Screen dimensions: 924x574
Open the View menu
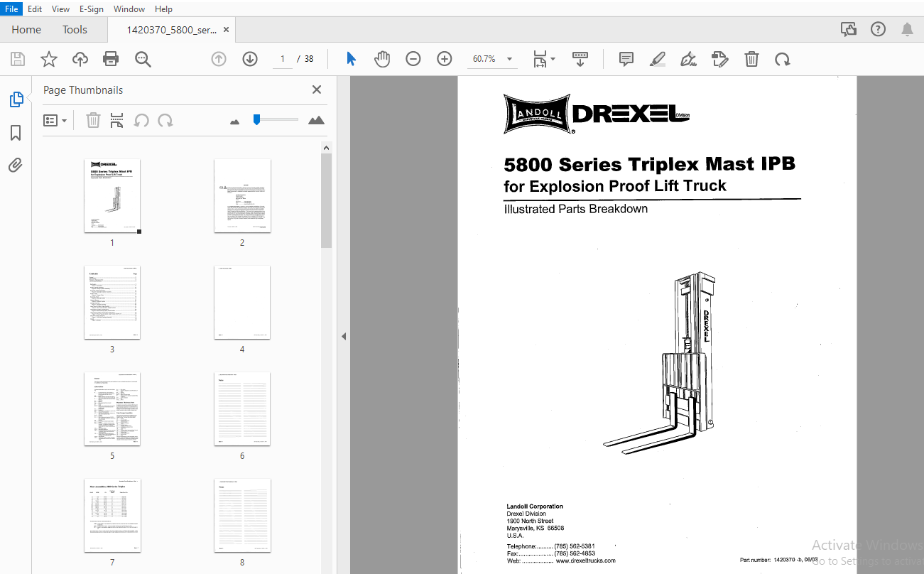pyautogui.click(x=61, y=9)
